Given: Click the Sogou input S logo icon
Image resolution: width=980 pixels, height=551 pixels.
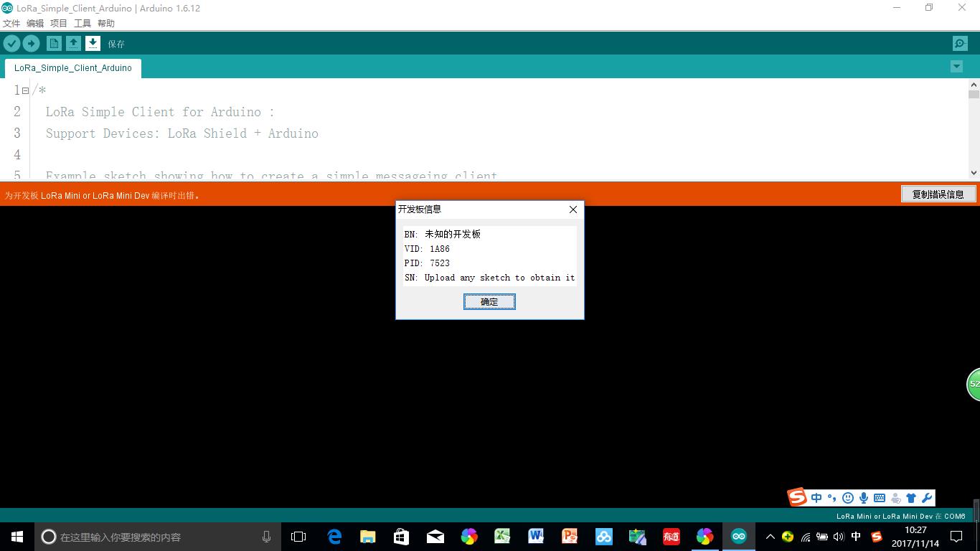Looking at the screenshot, I should (x=797, y=497).
